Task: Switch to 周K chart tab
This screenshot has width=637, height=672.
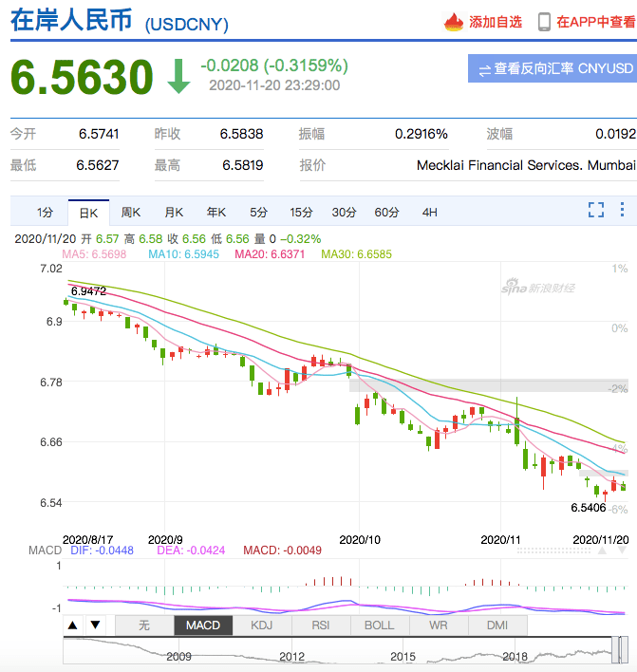Action: (x=131, y=213)
